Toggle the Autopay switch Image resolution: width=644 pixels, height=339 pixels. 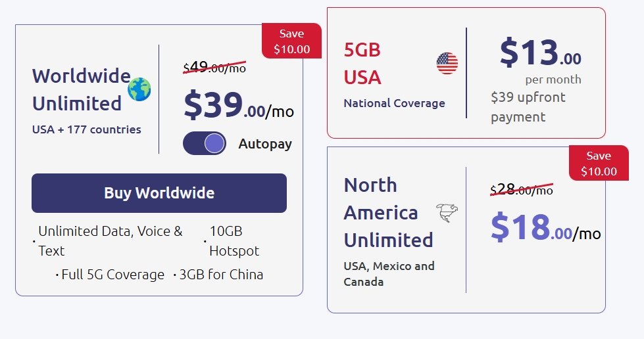[205, 143]
